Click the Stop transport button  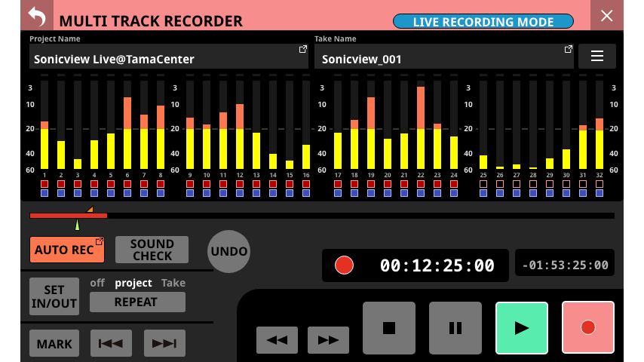coord(389,327)
